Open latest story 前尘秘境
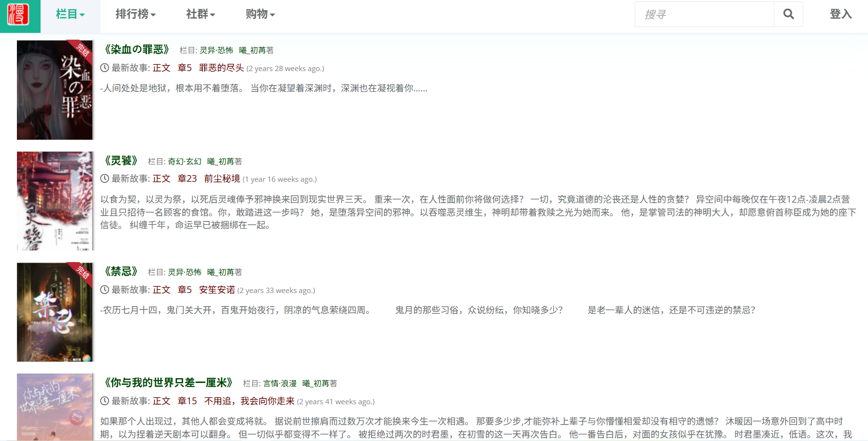Image resolution: width=868 pixels, height=441 pixels. (222, 178)
